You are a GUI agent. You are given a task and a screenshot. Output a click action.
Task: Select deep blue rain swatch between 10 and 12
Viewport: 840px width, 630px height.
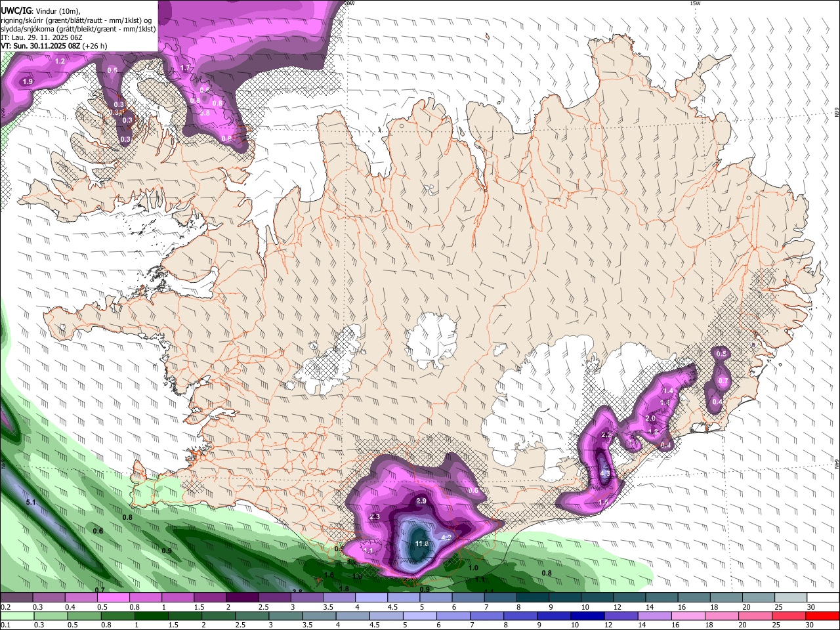pyautogui.click(x=588, y=616)
